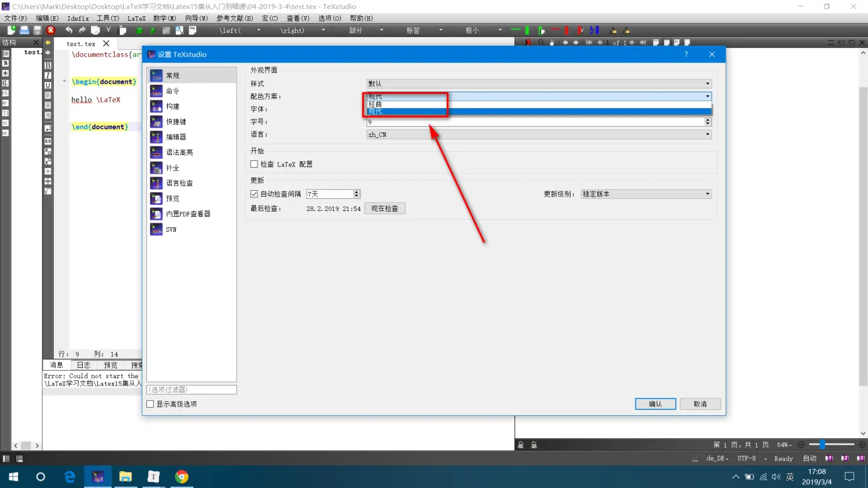The height and width of the screenshot is (488, 868).
Task: Apply italic with the I icon
Action: click(x=48, y=75)
